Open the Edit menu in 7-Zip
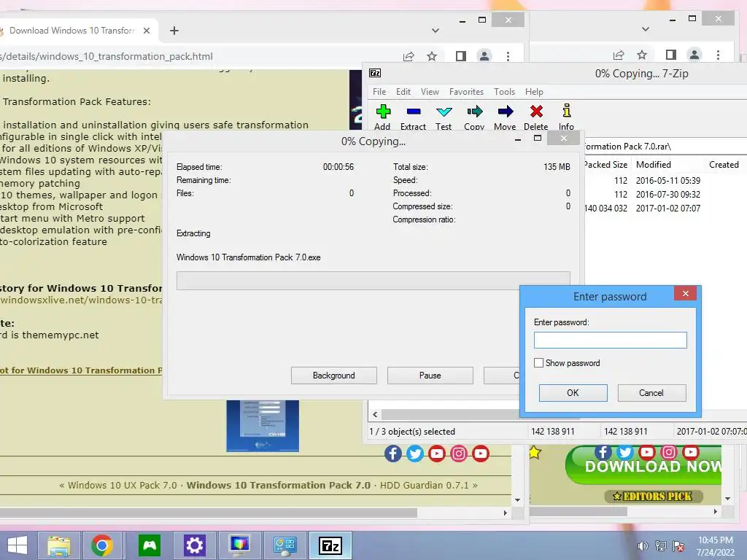This screenshot has height=560, width=747. coord(403,91)
